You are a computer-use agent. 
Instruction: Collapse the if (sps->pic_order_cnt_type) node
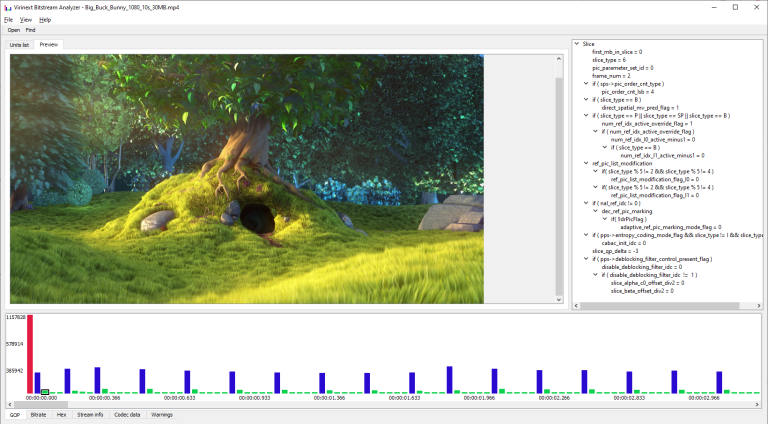[x=586, y=84]
